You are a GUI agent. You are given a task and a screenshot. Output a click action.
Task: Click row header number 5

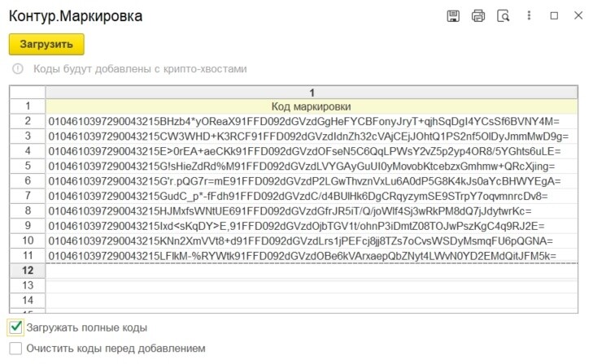[x=27, y=166]
